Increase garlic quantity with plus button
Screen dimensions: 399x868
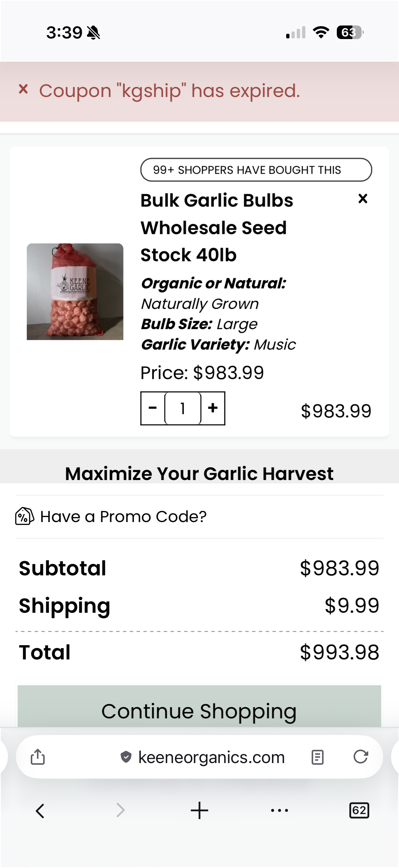[213, 408]
